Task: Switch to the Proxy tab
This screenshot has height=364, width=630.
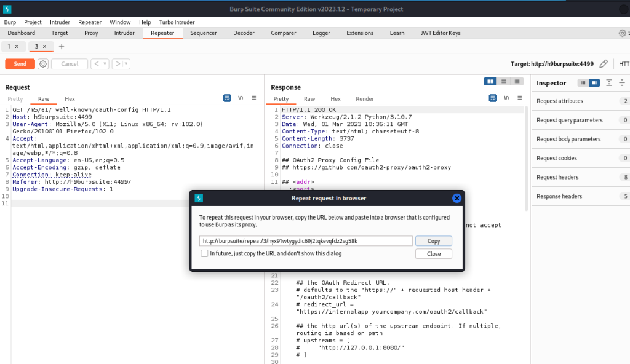Action: (91, 33)
